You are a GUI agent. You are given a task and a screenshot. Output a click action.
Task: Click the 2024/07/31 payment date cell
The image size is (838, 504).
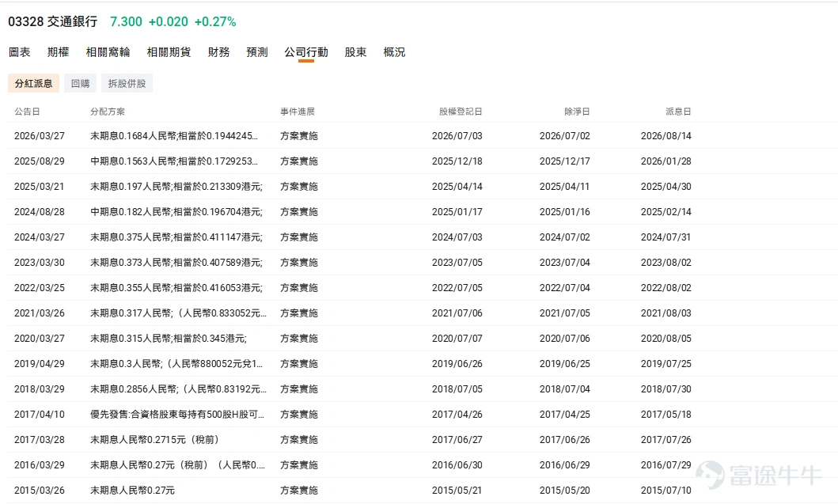tap(666, 237)
